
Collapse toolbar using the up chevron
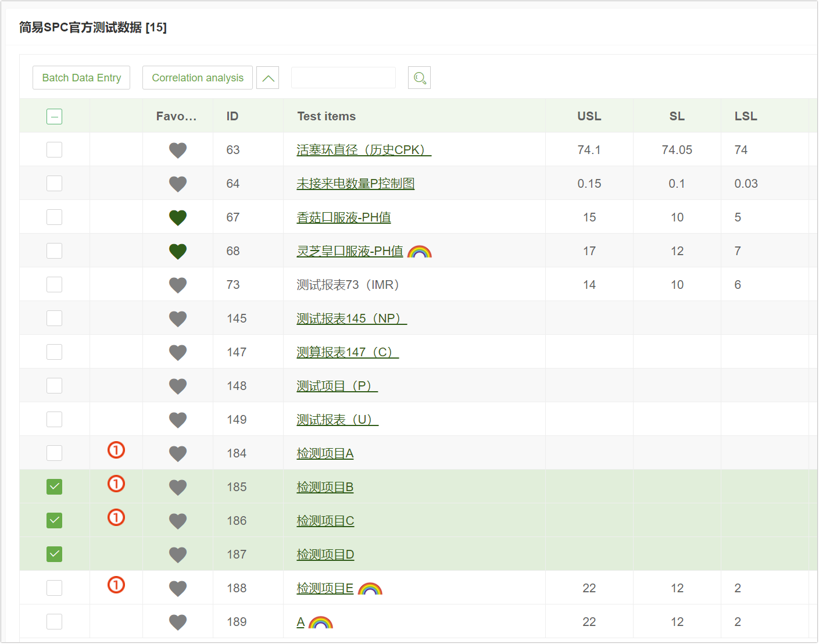click(x=268, y=78)
